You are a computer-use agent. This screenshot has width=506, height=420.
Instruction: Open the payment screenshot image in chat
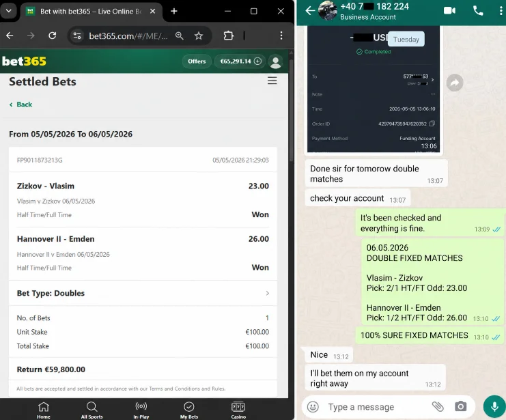tap(374, 89)
